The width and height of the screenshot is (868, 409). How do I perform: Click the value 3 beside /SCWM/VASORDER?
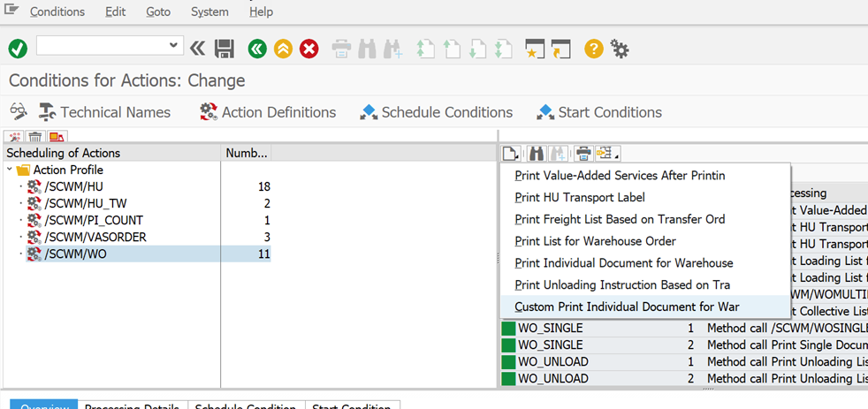pyautogui.click(x=267, y=237)
